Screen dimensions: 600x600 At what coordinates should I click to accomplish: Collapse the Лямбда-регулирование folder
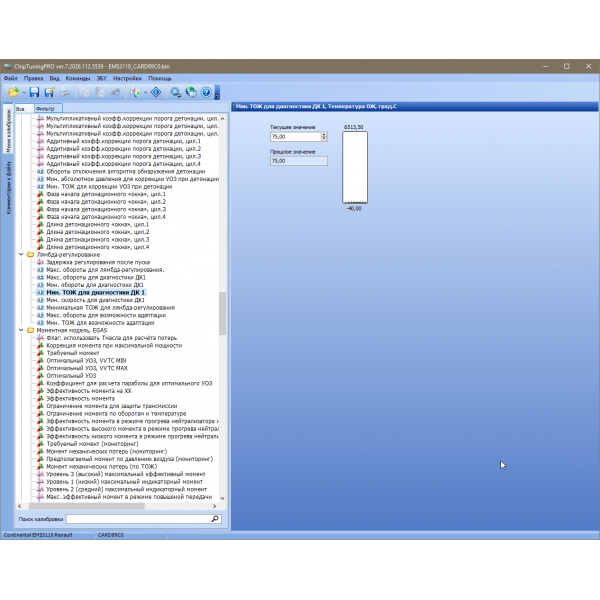[20, 255]
